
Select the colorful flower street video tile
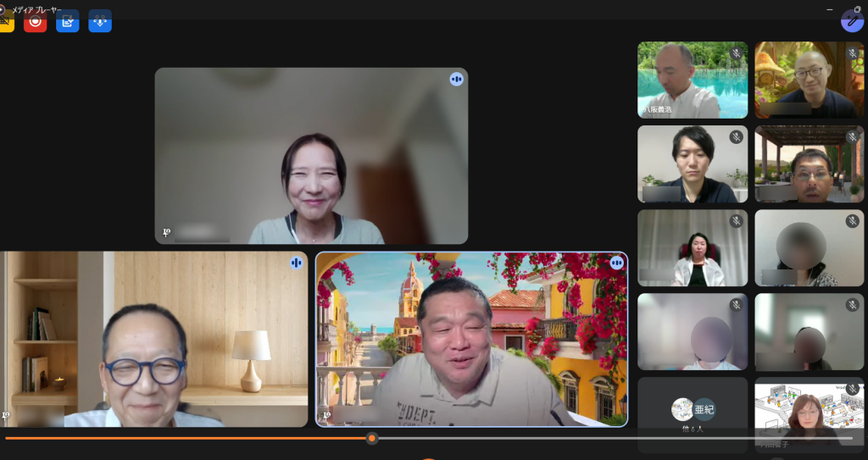(471, 339)
